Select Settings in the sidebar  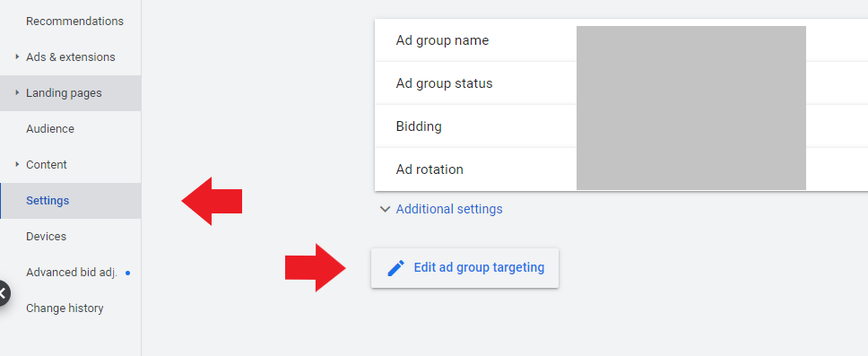71,201
